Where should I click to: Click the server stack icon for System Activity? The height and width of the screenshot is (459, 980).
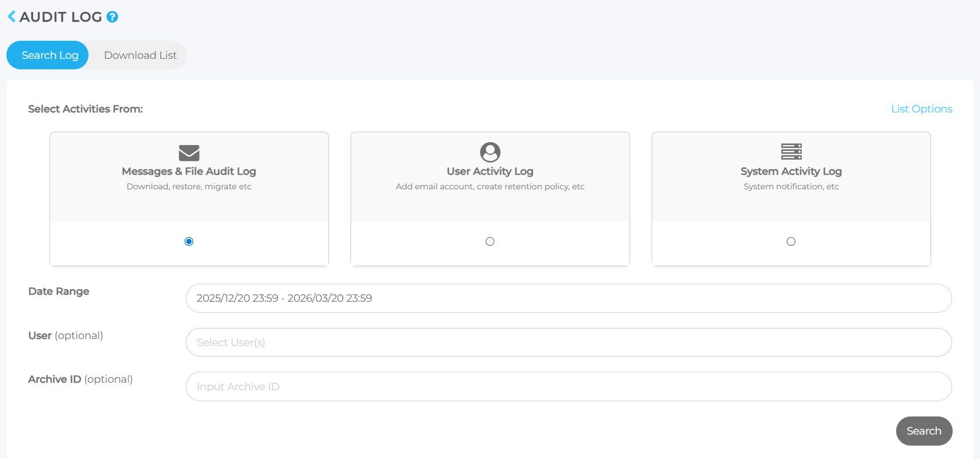click(x=791, y=151)
